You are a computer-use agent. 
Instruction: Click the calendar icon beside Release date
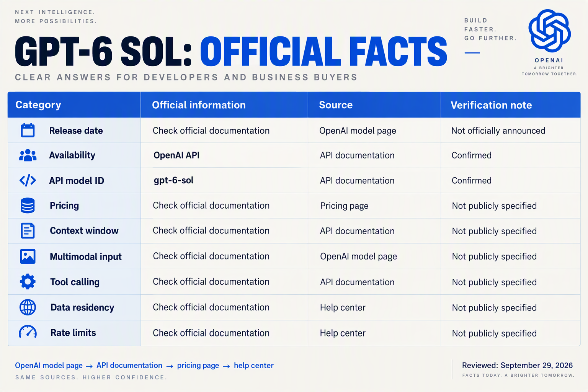pos(28,130)
